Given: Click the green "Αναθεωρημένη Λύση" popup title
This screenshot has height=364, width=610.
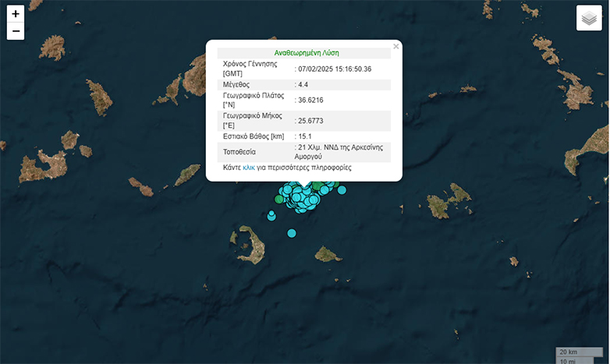Looking at the screenshot, I should pyautogui.click(x=306, y=53).
